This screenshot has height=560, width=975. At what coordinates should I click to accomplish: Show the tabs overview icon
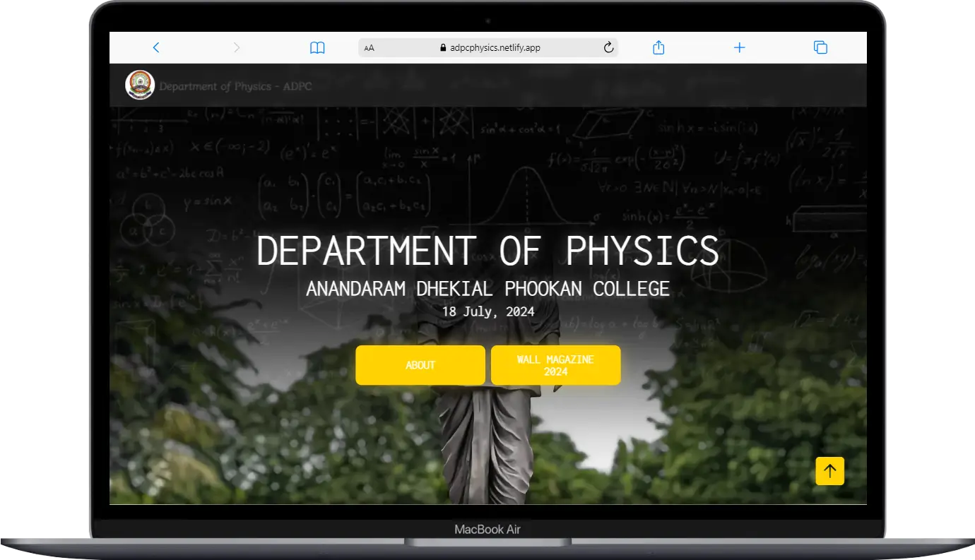coord(820,47)
